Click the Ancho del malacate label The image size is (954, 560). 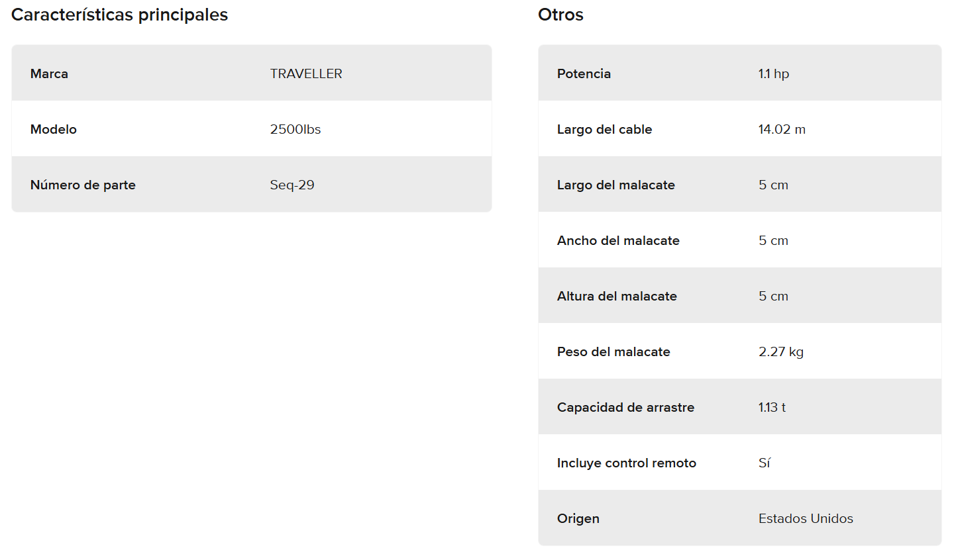click(618, 240)
